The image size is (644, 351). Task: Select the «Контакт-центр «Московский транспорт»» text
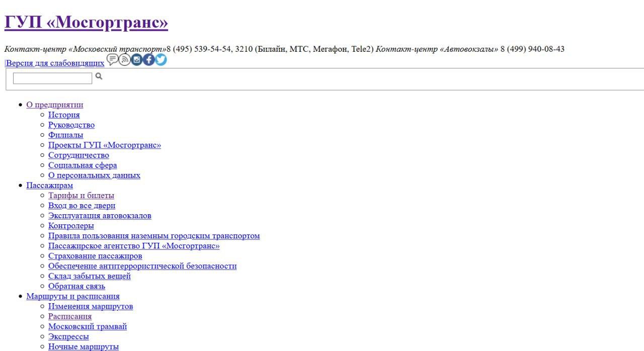point(85,49)
